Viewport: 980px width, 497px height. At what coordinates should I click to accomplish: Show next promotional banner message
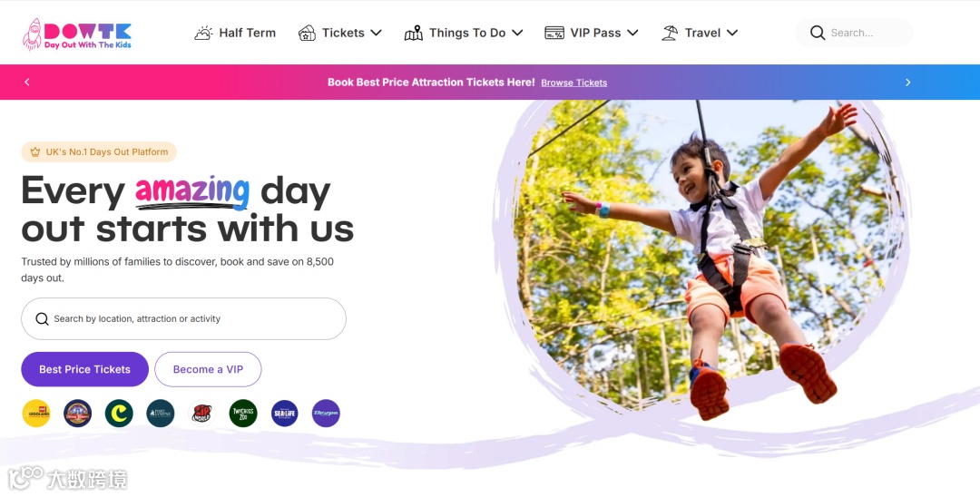(x=908, y=83)
